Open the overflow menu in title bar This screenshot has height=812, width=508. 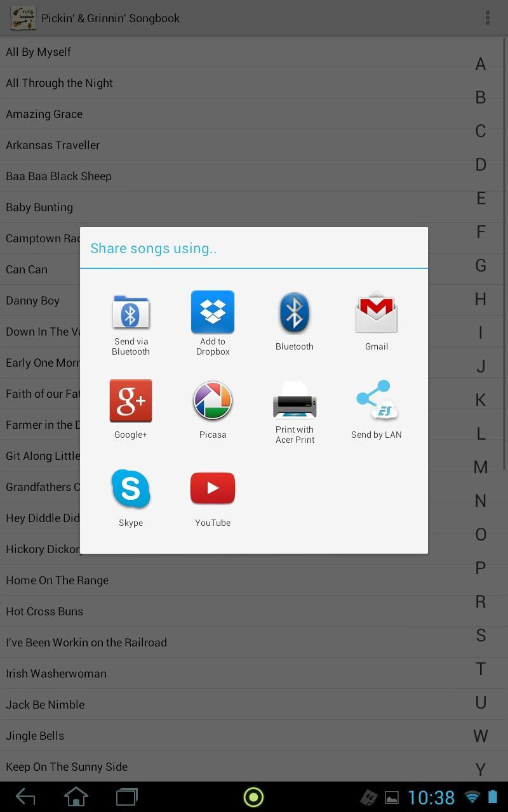click(488, 18)
